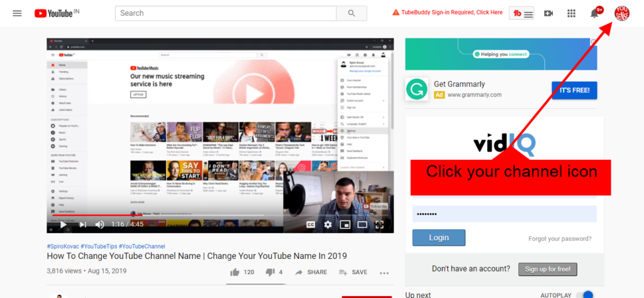Image resolution: width=644 pixels, height=298 pixels.
Task: Open the notifications bell
Action: [594, 13]
